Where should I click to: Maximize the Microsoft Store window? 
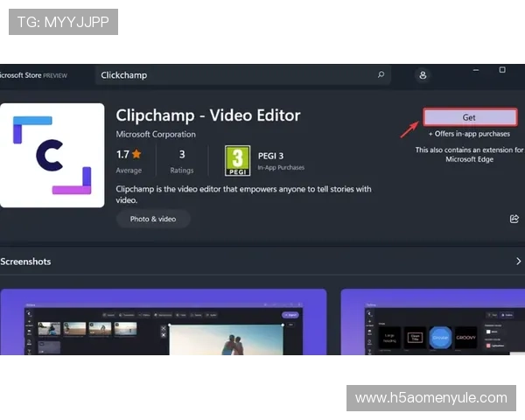[502, 70]
